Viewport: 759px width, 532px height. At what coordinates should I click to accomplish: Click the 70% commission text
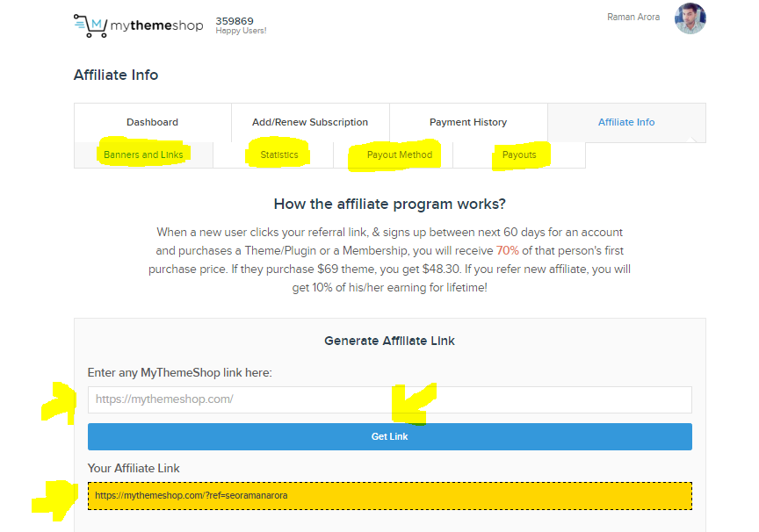click(x=507, y=250)
